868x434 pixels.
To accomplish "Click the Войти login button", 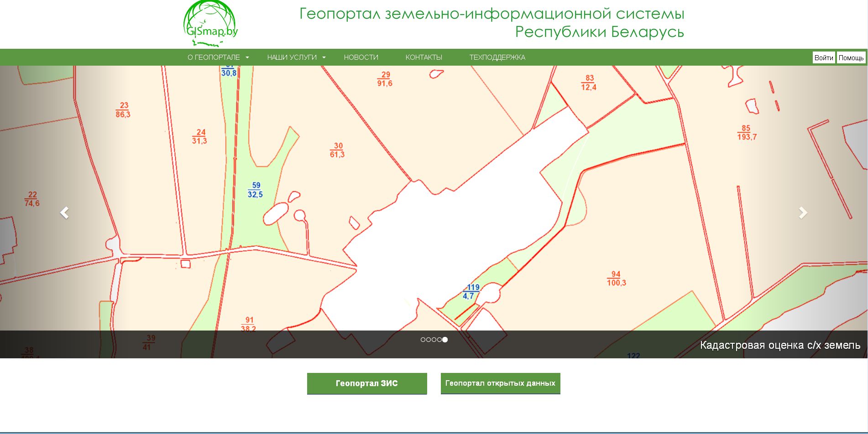I will point(823,58).
